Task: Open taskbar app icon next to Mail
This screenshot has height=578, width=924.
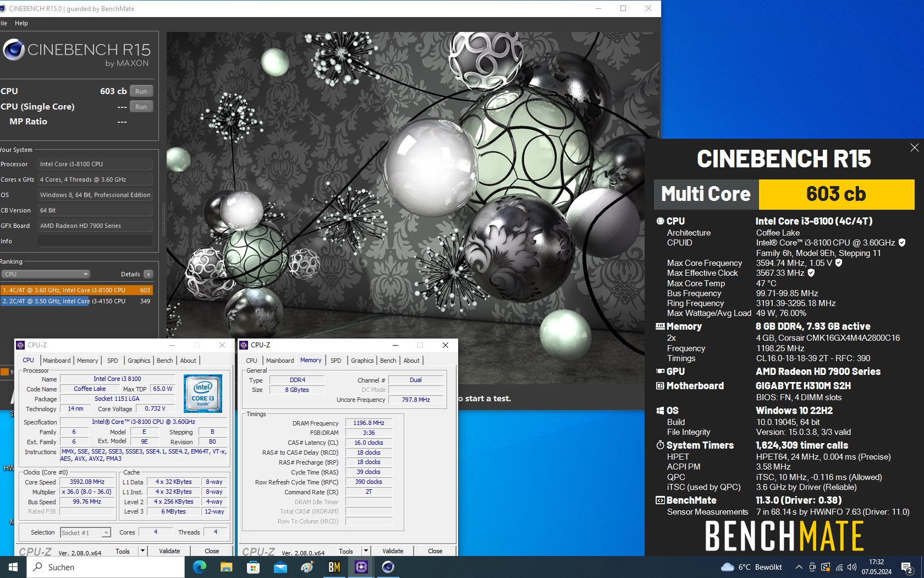Action: (307, 567)
